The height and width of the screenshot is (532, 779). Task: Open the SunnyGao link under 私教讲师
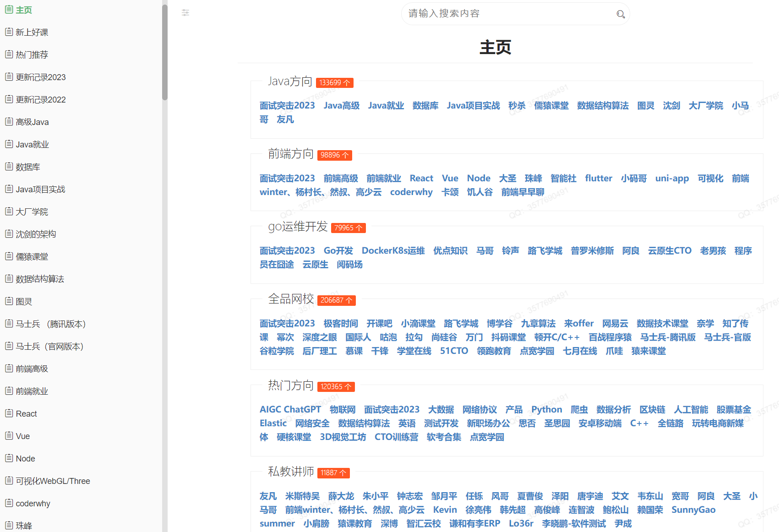(x=693, y=510)
